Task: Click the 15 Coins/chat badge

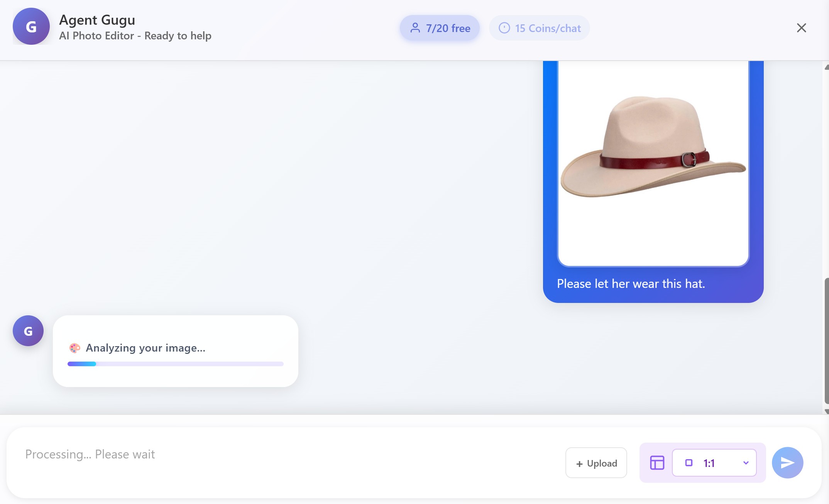Action: point(539,28)
